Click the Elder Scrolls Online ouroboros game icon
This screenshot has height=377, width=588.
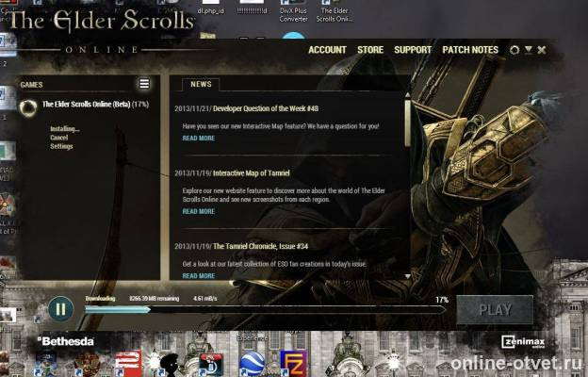pyautogui.click(x=29, y=106)
